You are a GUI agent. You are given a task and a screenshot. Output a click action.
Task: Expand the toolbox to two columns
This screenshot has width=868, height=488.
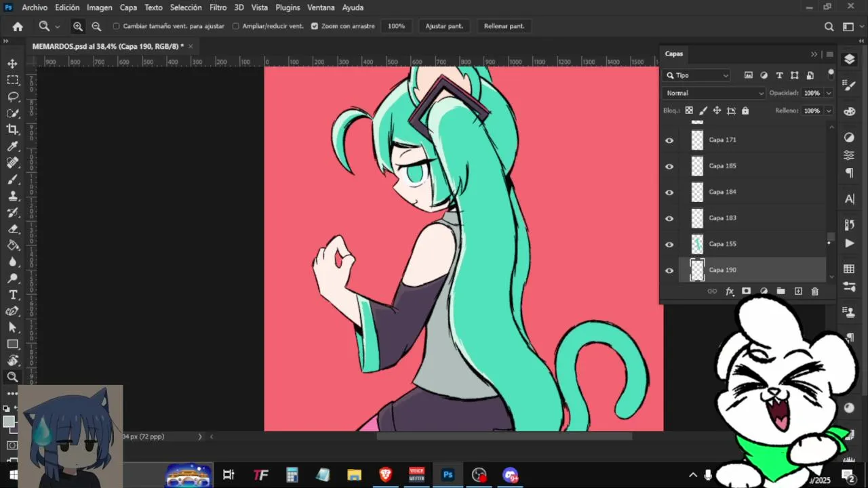[6, 41]
